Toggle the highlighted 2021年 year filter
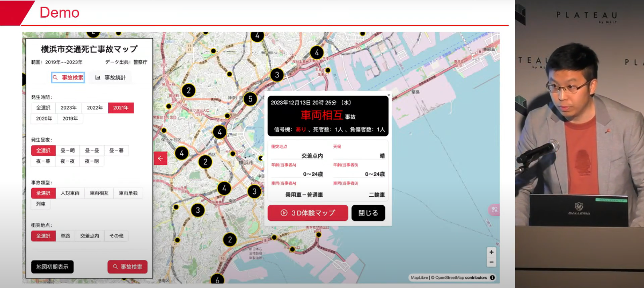 [x=121, y=107]
